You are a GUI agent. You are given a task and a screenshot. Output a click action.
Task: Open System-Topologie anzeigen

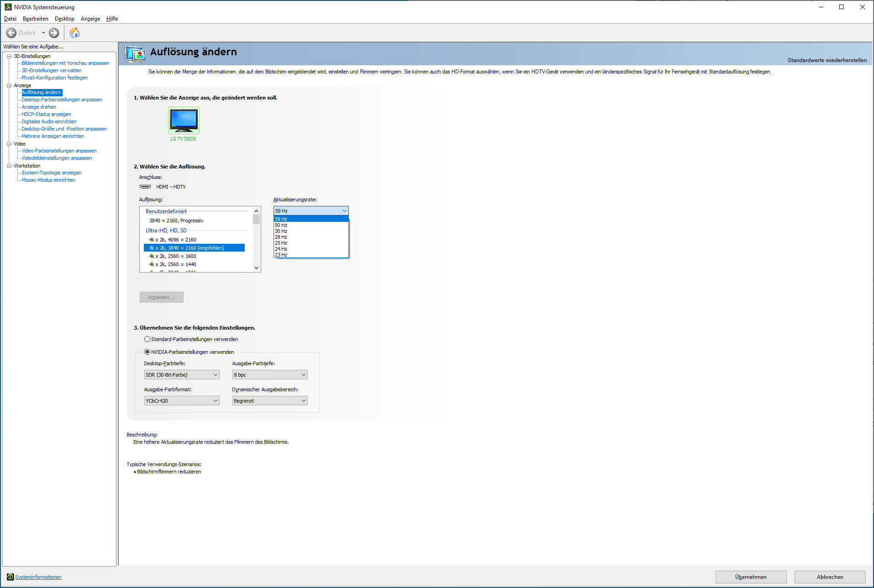[x=52, y=173]
